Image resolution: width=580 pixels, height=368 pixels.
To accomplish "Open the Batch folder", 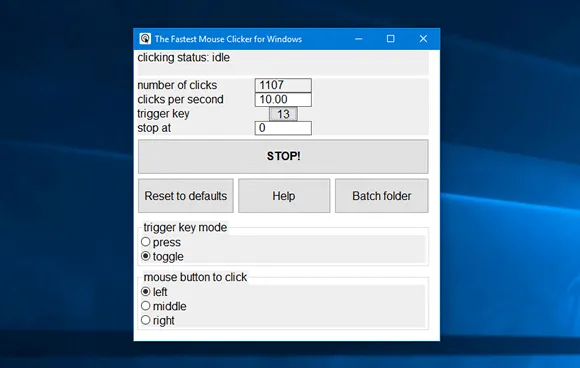I will pos(382,196).
